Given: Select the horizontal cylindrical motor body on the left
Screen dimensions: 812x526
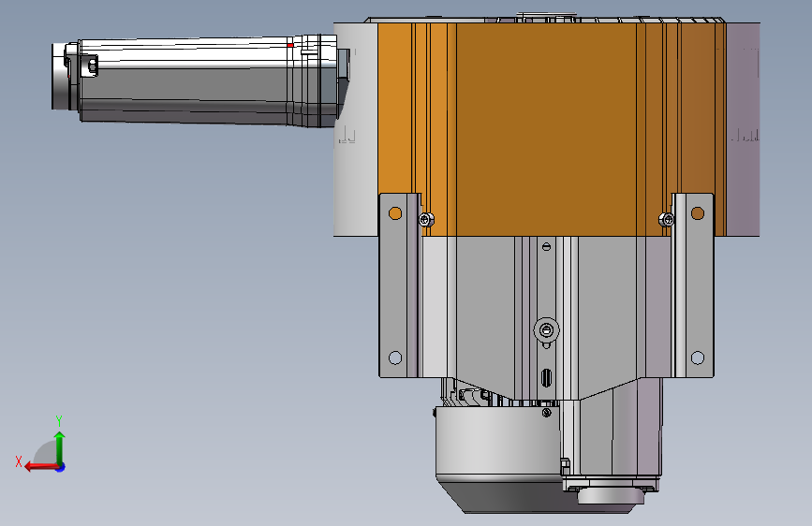Looking at the screenshot, I should [x=184, y=80].
